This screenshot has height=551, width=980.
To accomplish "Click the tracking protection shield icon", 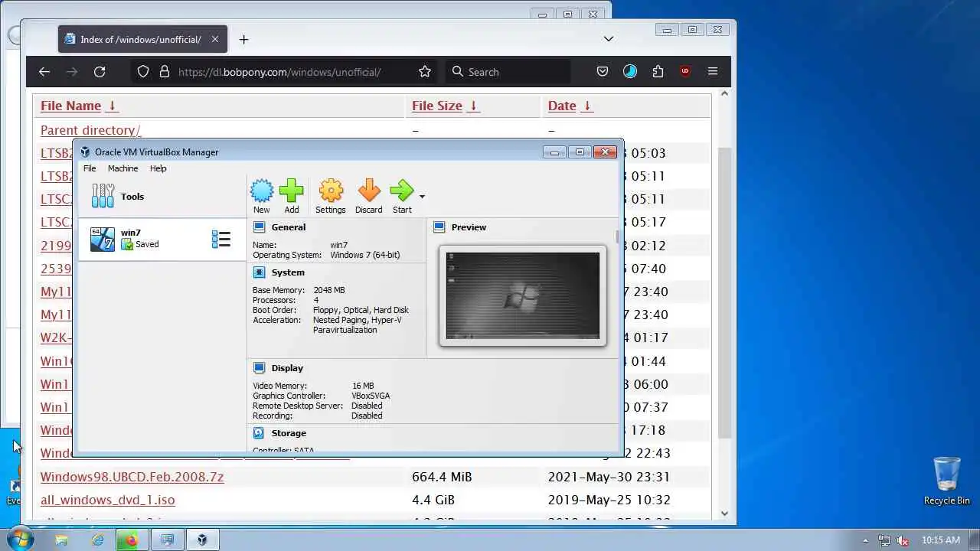I will click(143, 72).
